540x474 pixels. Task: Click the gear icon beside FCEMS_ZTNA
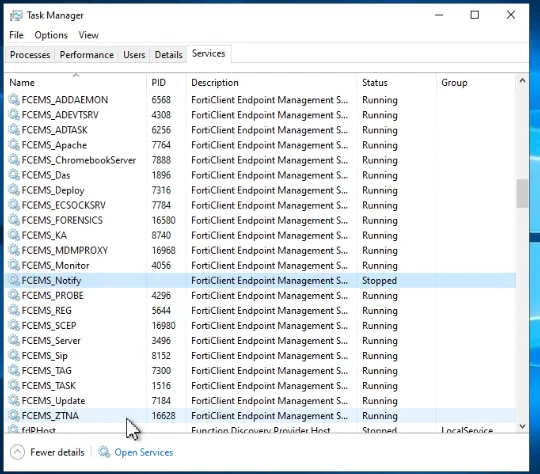(14, 416)
